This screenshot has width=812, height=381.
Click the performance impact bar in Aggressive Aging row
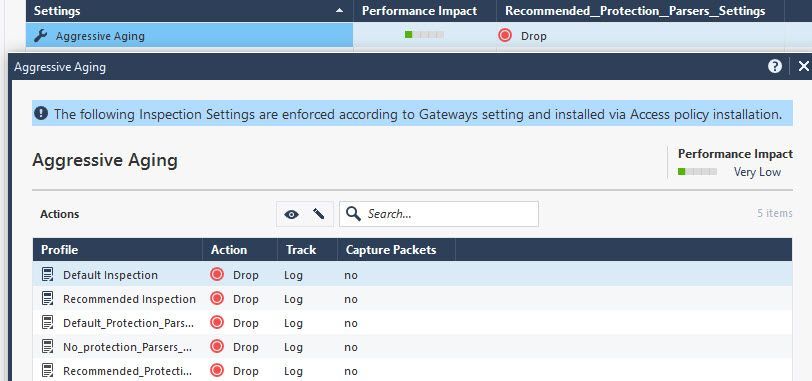pyautogui.click(x=424, y=35)
